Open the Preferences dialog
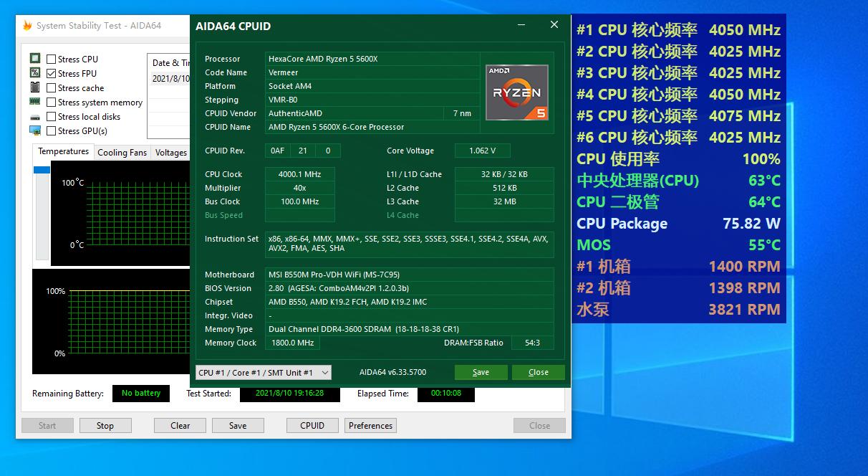868x476 pixels. click(370, 425)
